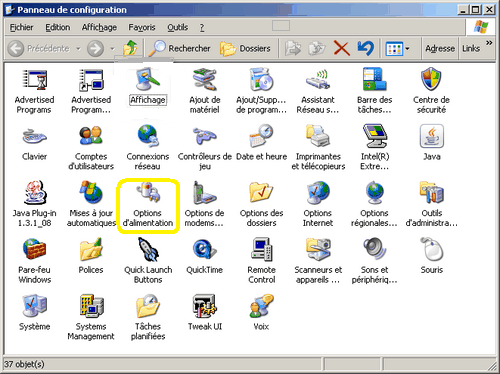Open the Affichage display settings icon
Viewport: 500px width, 374px height.
tap(148, 80)
